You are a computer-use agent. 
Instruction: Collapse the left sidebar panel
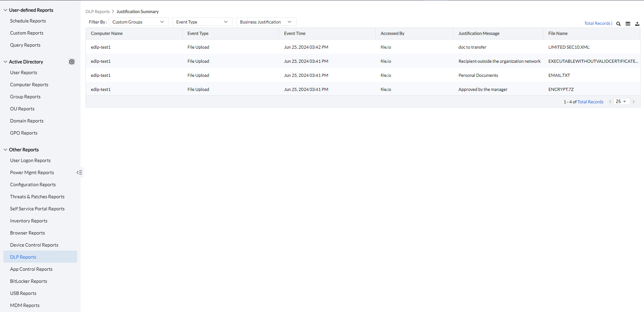(x=79, y=172)
